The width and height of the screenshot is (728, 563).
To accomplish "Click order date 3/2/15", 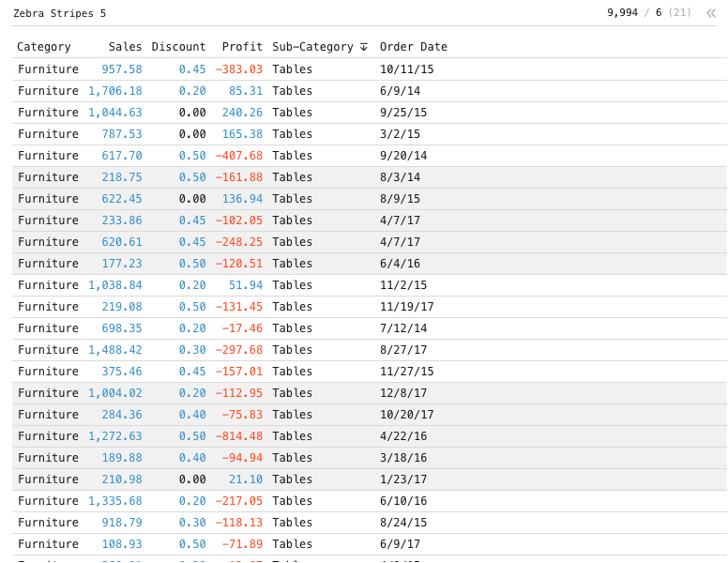I will click(401, 134).
